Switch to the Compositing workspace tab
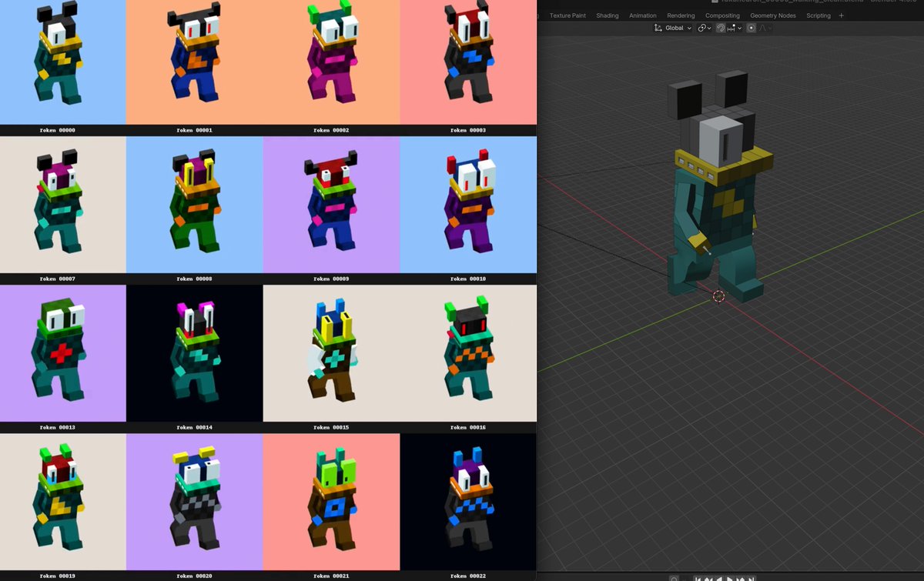This screenshot has height=581, width=924. pos(723,15)
